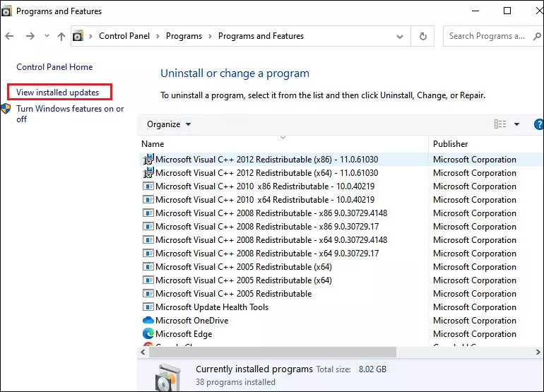Open Turn Windows features on or off

point(70,114)
